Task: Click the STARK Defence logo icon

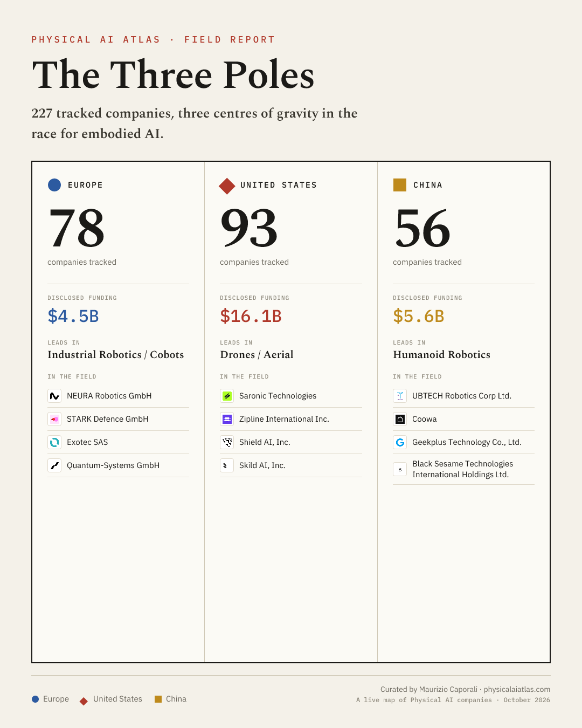Action: (54, 419)
